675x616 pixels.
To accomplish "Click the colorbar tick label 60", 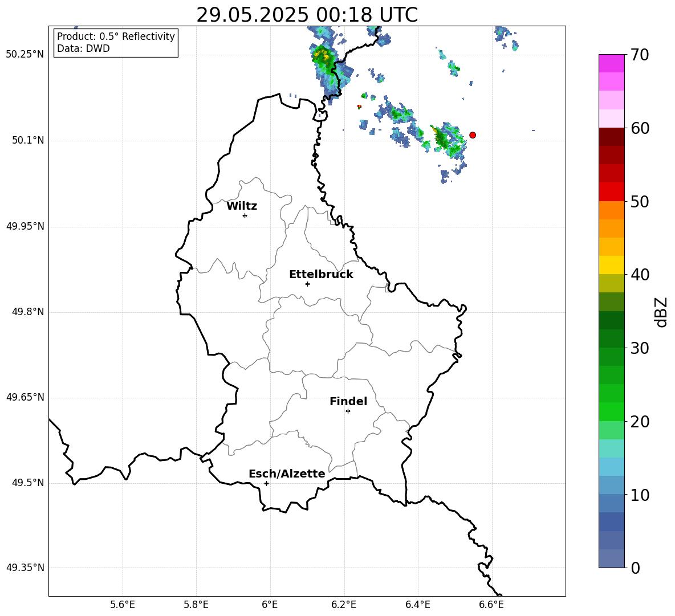I will [640, 128].
